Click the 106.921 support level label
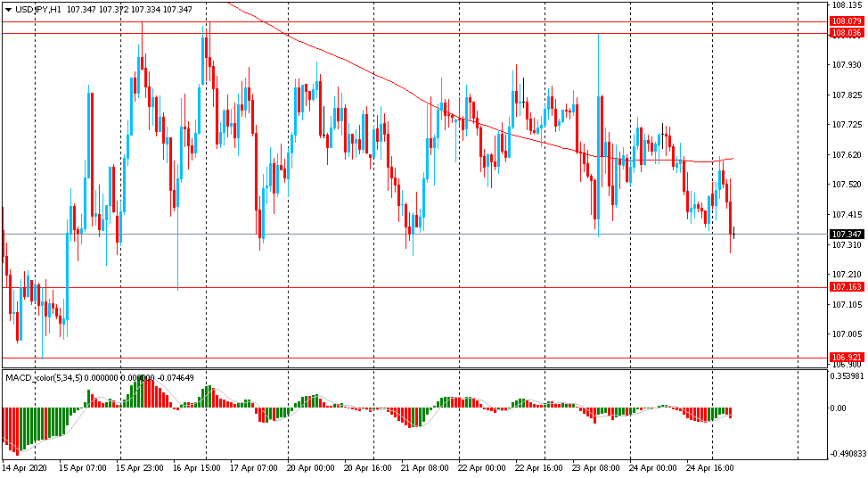Viewport: 868px width, 478px height. [847, 358]
